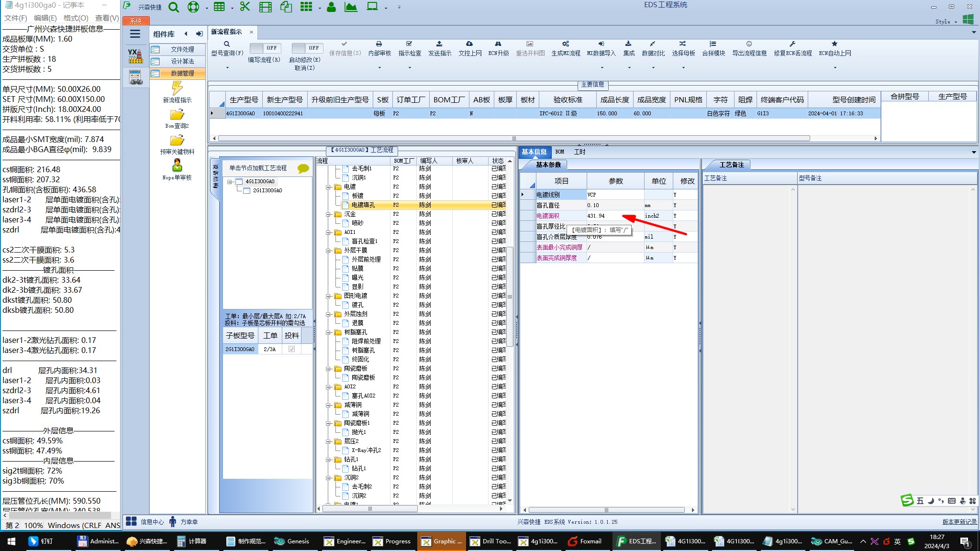Screen dimensions: 980x551
Task: Collapse the 4G1I300GA0 tree node
Action: [230, 182]
